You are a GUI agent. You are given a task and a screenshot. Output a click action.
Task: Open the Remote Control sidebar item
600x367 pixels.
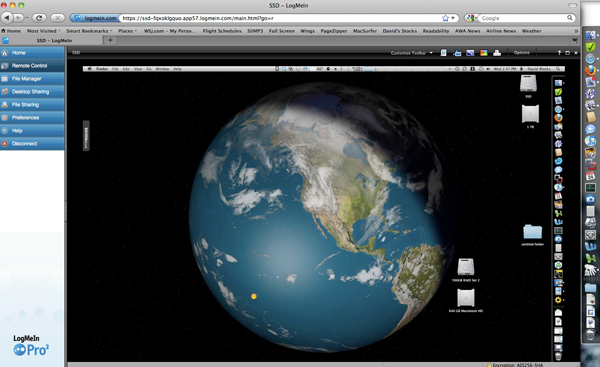click(32, 65)
